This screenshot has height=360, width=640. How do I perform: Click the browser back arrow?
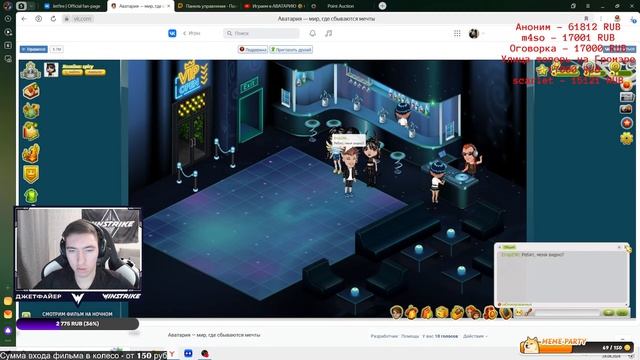(24, 19)
